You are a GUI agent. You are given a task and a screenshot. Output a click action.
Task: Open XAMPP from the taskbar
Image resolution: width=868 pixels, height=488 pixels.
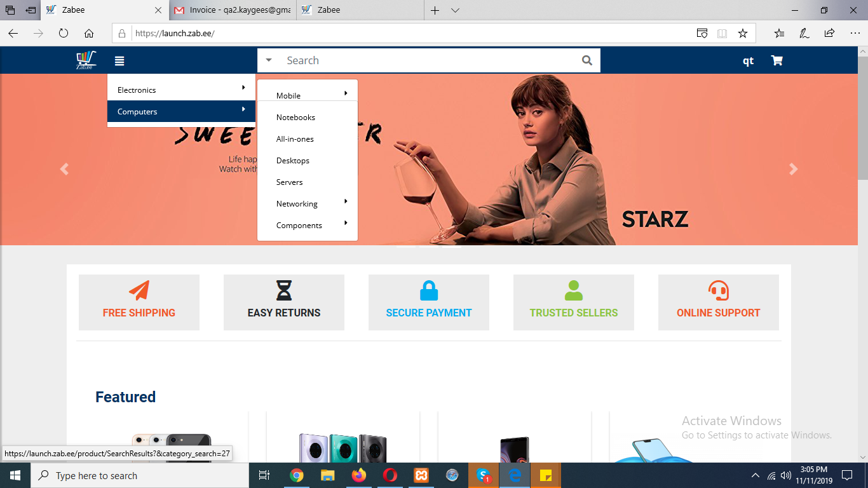pos(421,475)
